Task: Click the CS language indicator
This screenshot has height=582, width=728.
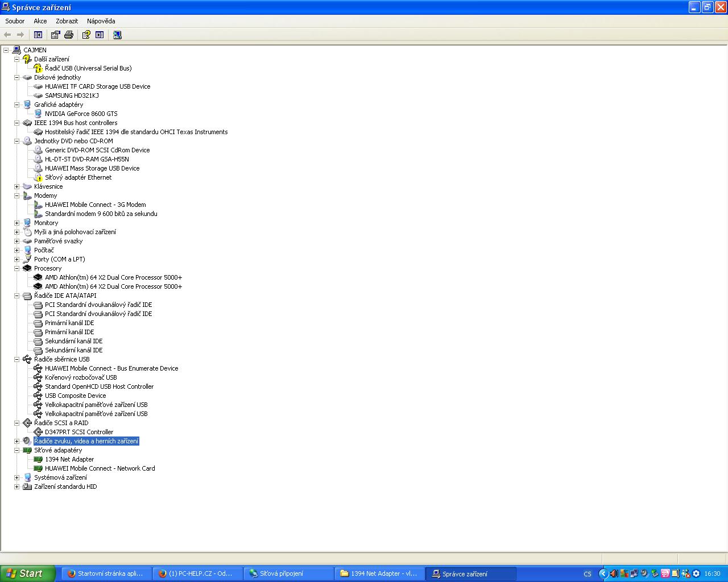Action: click(x=588, y=573)
